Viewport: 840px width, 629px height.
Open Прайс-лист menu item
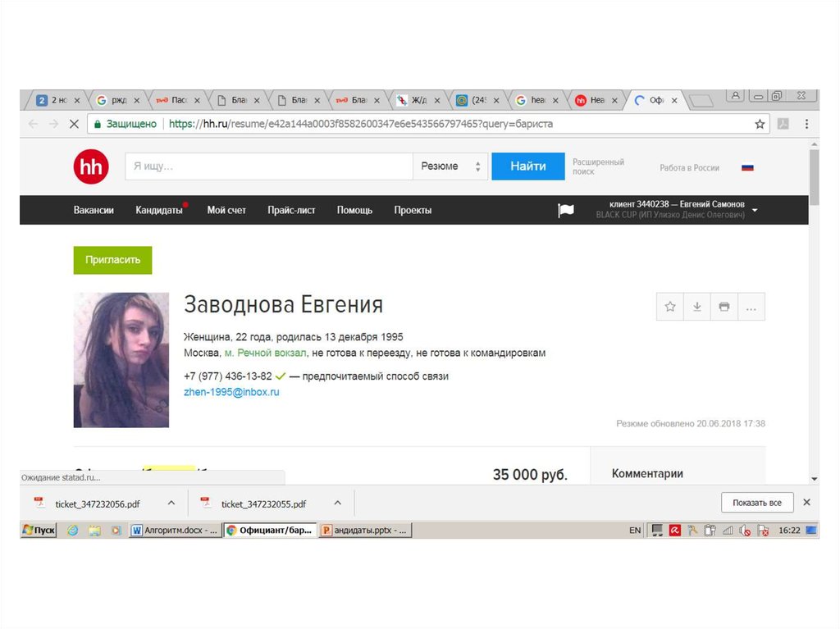291,210
